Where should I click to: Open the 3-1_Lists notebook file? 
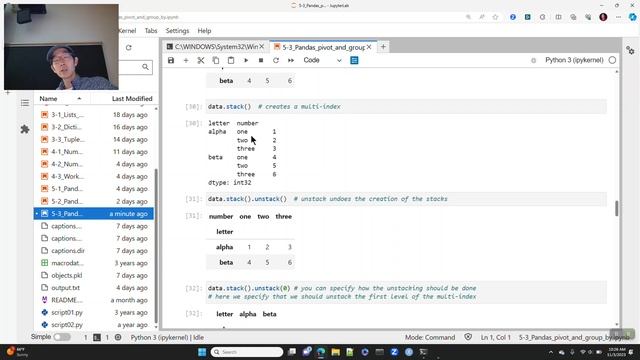pyautogui.click(x=94, y=115)
